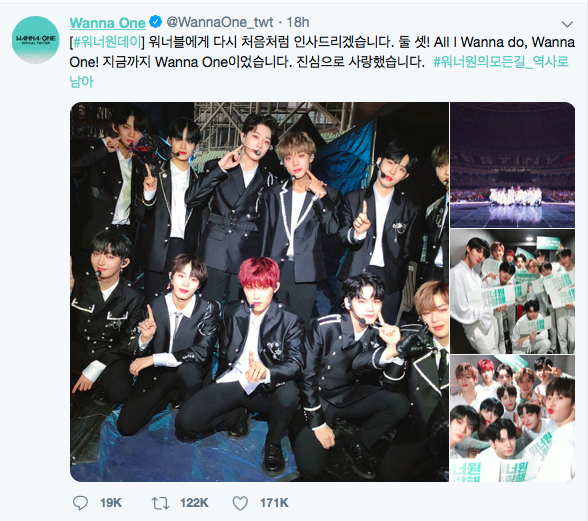Open the #워너원데이 hashtag

point(107,42)
